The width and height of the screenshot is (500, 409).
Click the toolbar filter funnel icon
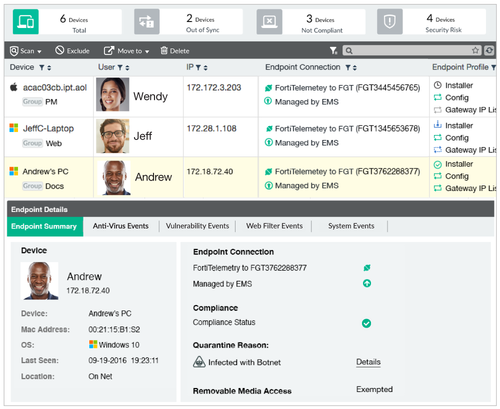pos(333,51)
